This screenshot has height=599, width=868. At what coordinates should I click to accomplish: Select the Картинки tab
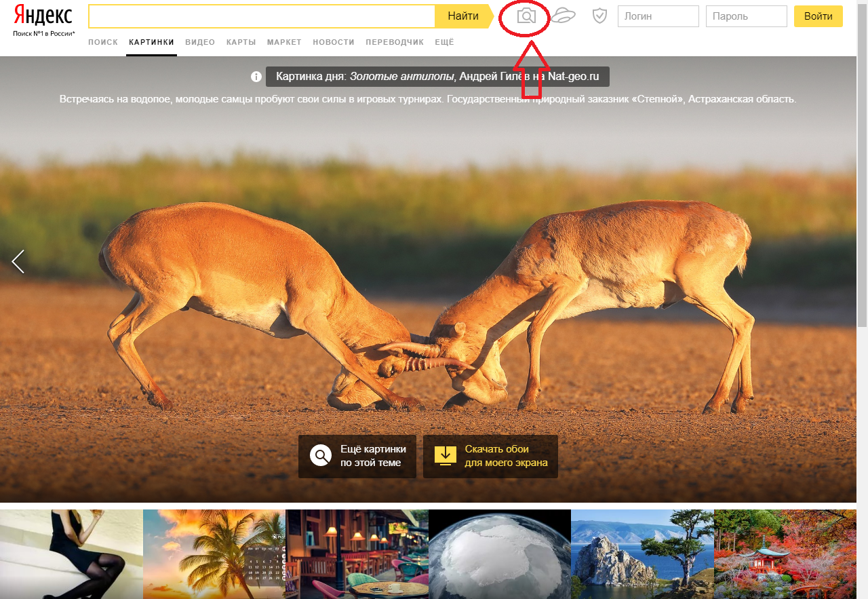[151, 42]
